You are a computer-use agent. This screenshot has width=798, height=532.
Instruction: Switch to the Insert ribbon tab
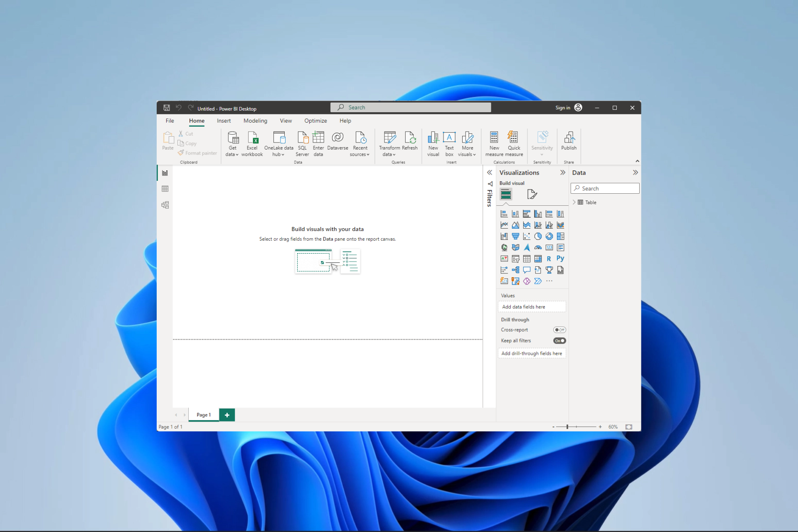click(224, 121)
